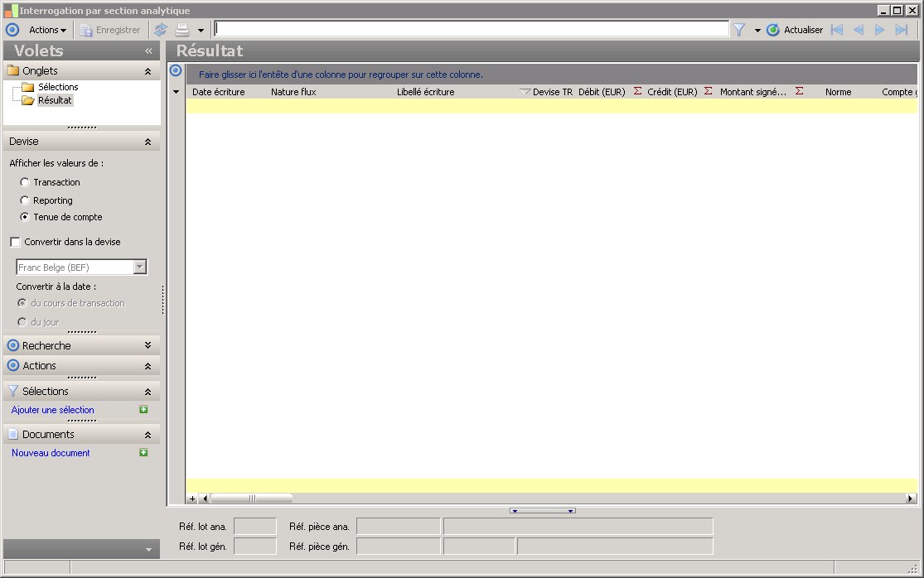Click Nouveau document link
Image resolution: width=924 pixels, height=578 pixels.
(51, 453)
